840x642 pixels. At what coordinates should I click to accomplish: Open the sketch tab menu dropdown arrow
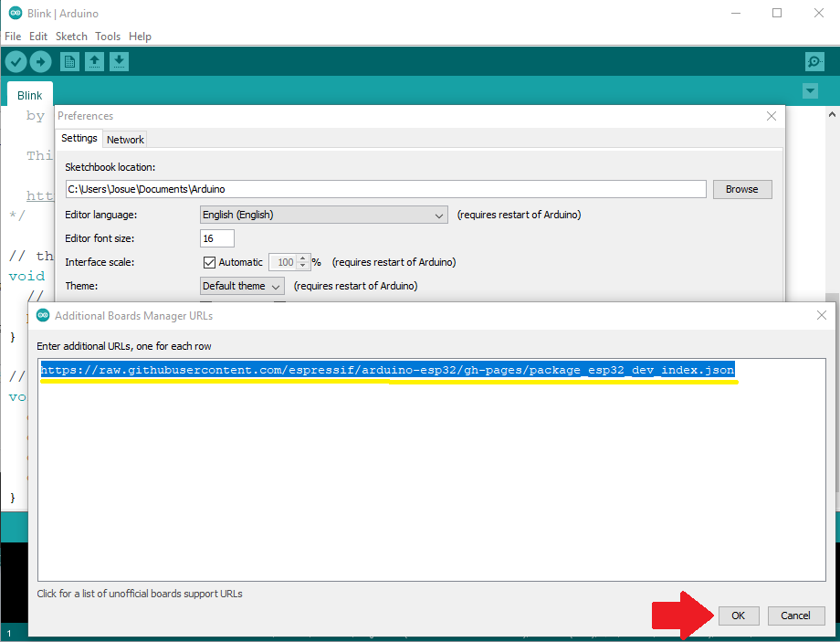(x=811, y=90)
